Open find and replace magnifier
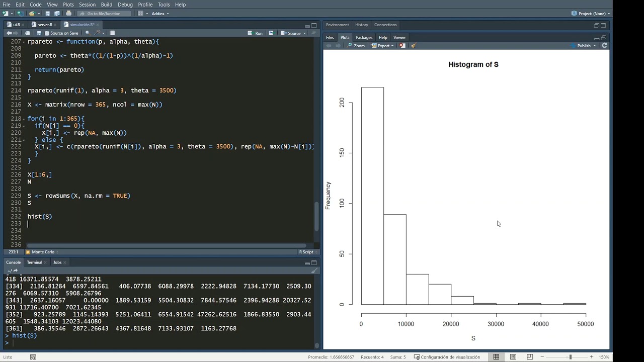 [x=88, y=33]
